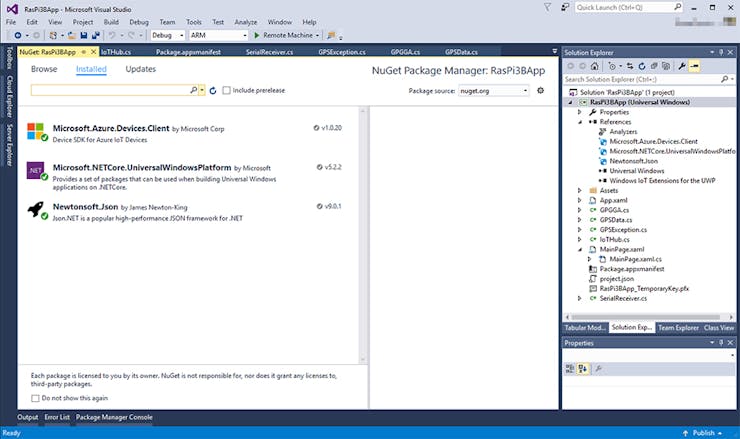The height and width of the screenshot is (439, 740).
Task: Click the Redo arrow icon
Action: tap(131, 35)
